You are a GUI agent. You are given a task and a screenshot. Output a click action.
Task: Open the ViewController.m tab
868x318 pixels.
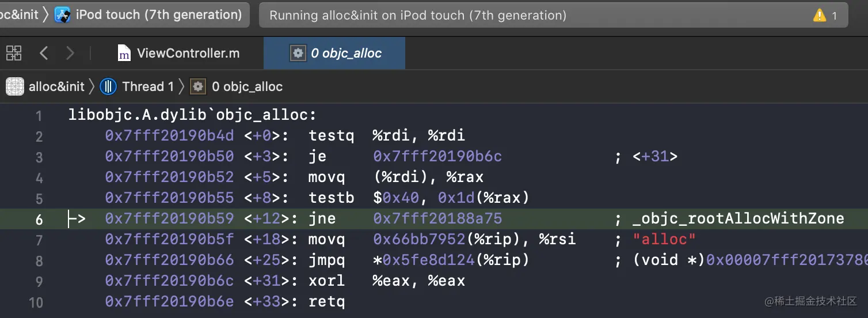(x=188, y=54)
